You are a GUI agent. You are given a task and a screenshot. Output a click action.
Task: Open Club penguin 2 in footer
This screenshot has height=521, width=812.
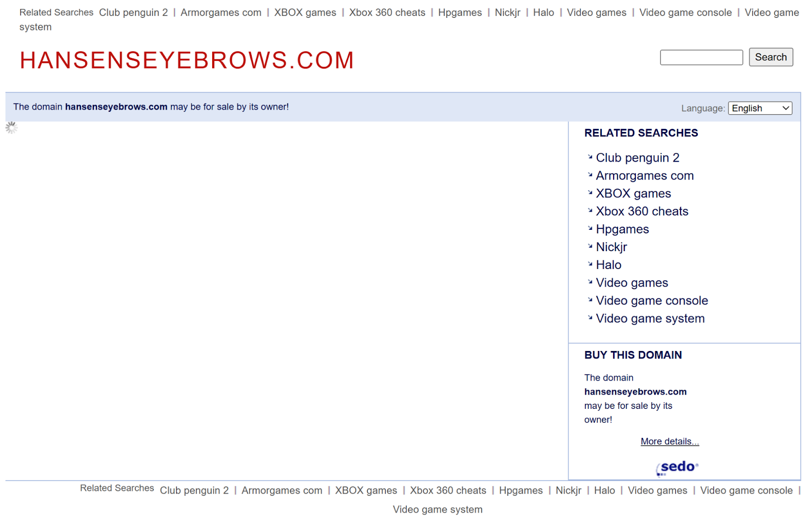pyautogui.click(x=194, y=491)
